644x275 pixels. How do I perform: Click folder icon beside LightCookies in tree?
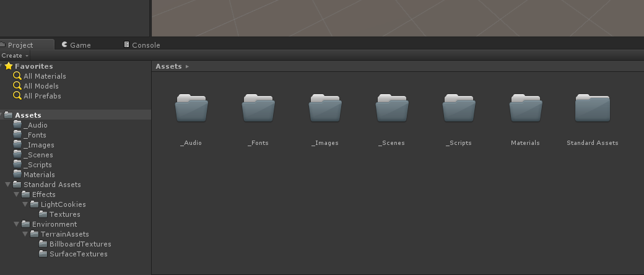pyautogui.click(x=35, y=204)
